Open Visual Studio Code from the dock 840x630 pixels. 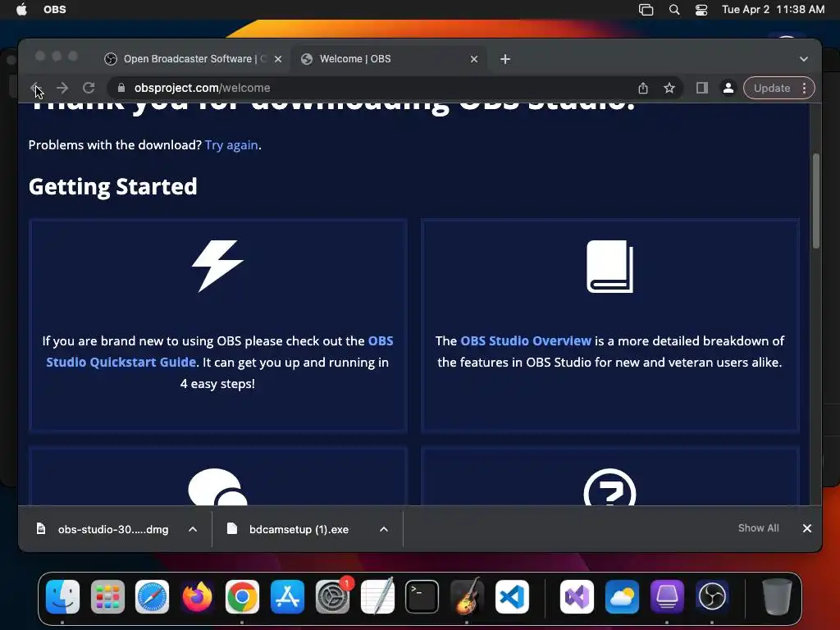(512, 597)
